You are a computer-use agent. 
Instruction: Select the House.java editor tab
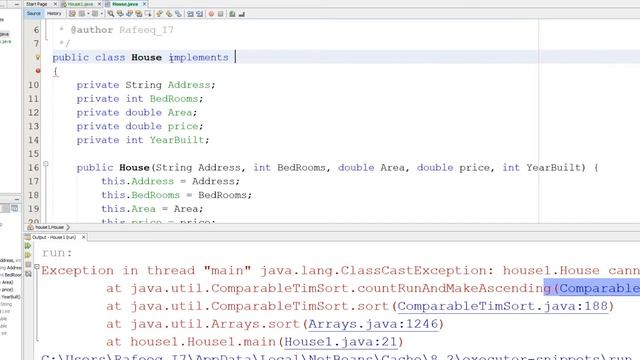(x=125, y=4)
